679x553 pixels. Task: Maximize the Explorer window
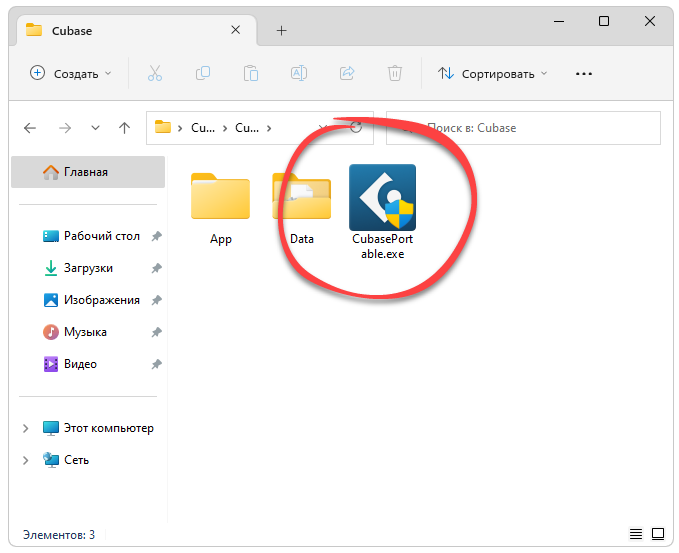tap(604, 21)
